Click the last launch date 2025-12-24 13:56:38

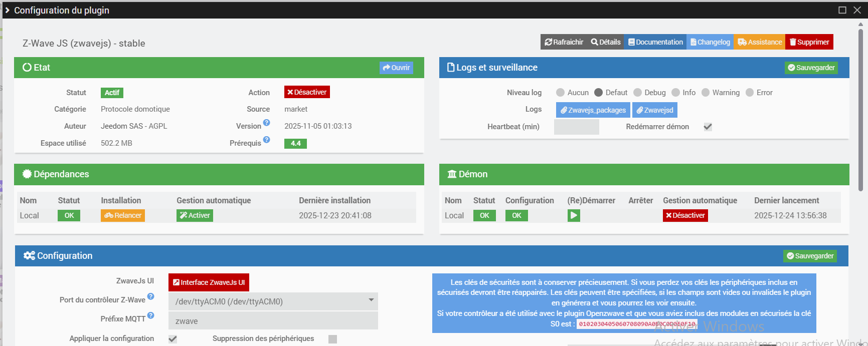pos(790,215)
